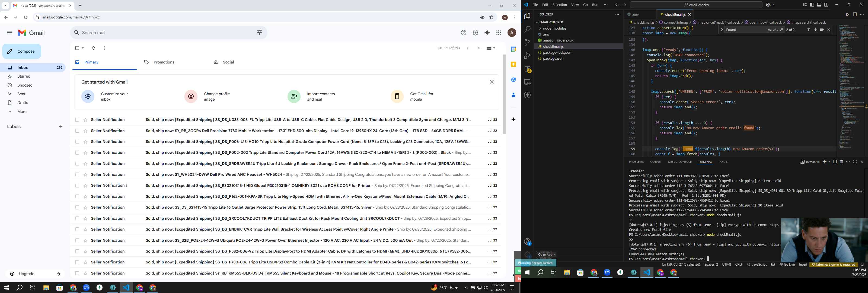
Task: Open Google Tasks side panel icon
Action: point(513,80)
